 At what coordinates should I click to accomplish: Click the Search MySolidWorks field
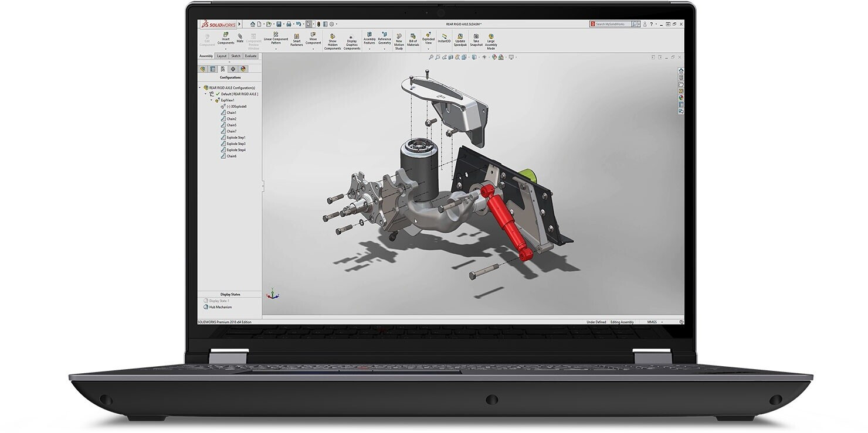pyautogui.click(x=613, y=24)
